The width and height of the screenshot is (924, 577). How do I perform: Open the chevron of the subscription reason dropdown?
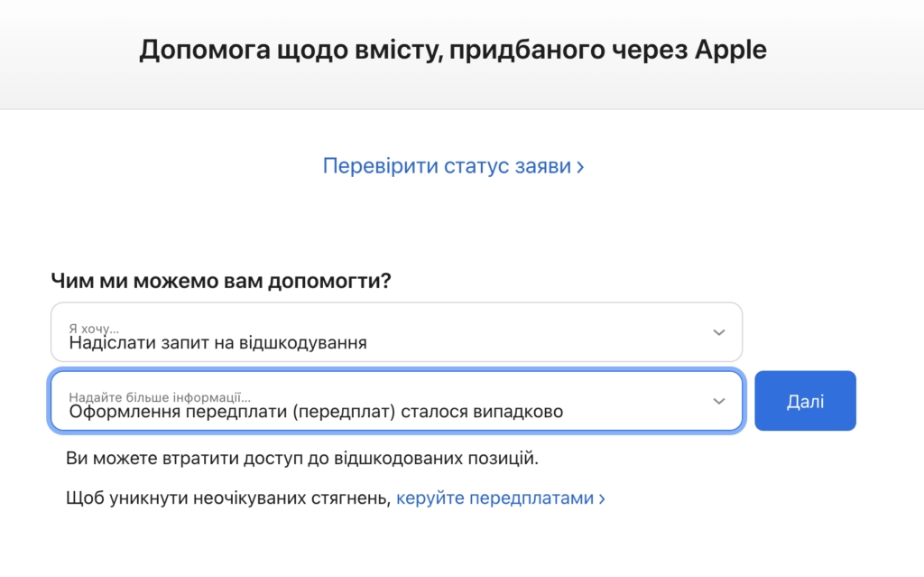[x=719, y=401]
